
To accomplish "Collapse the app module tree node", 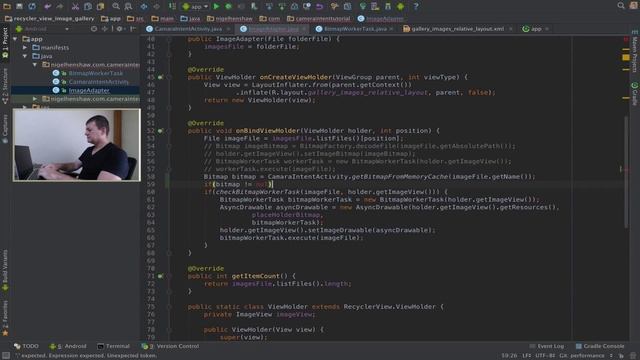I will [16, 39].
